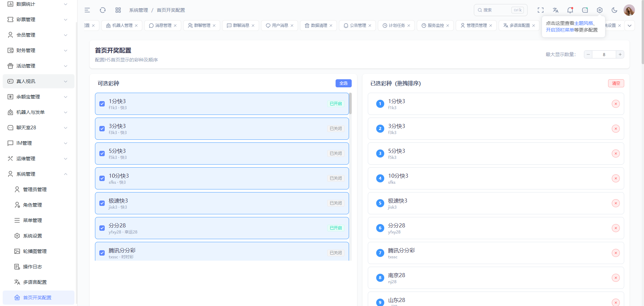This screenshot has width=644, height=306.
Task: Collapse the 系统管理 sidebar menu
Action: tap(38, 174)
